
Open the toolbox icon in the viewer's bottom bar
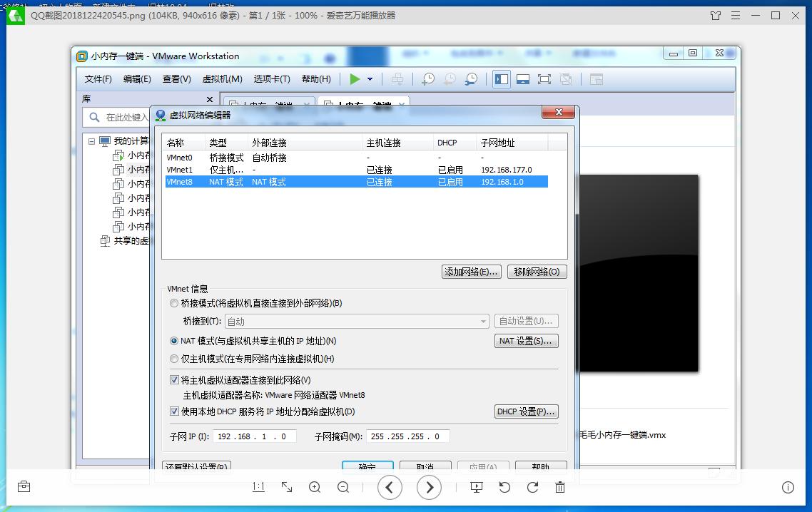pos(24,486)
